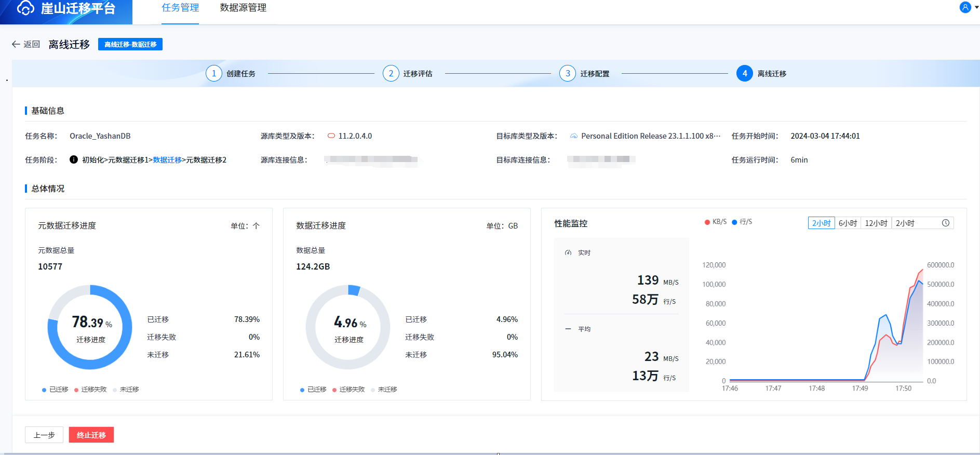Click the 创建任务 step label
The height and width of the screenshot is (455, 980).
pos(241,74)
